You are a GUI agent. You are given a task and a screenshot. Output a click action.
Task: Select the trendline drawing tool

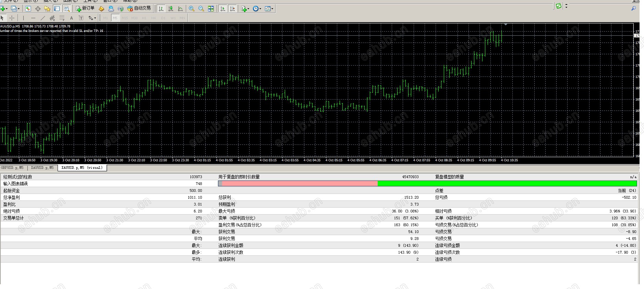pyautogui.click(x=42, y=18)
